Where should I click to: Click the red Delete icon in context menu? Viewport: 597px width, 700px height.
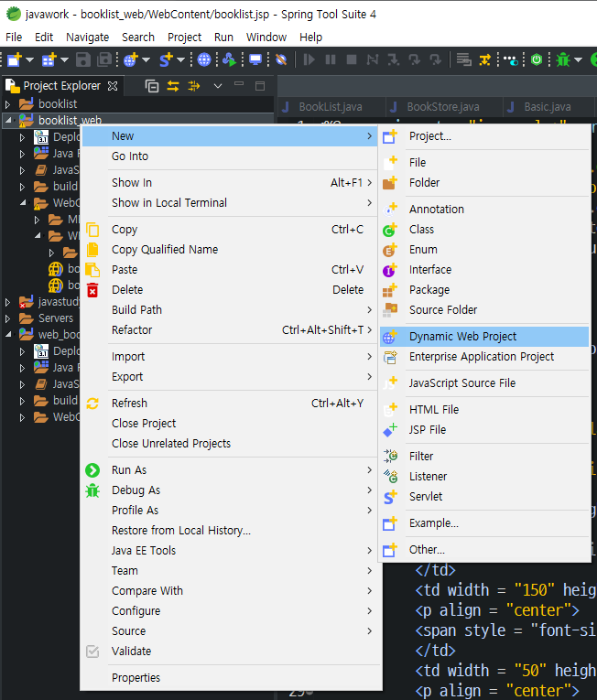tap(92, 290)
